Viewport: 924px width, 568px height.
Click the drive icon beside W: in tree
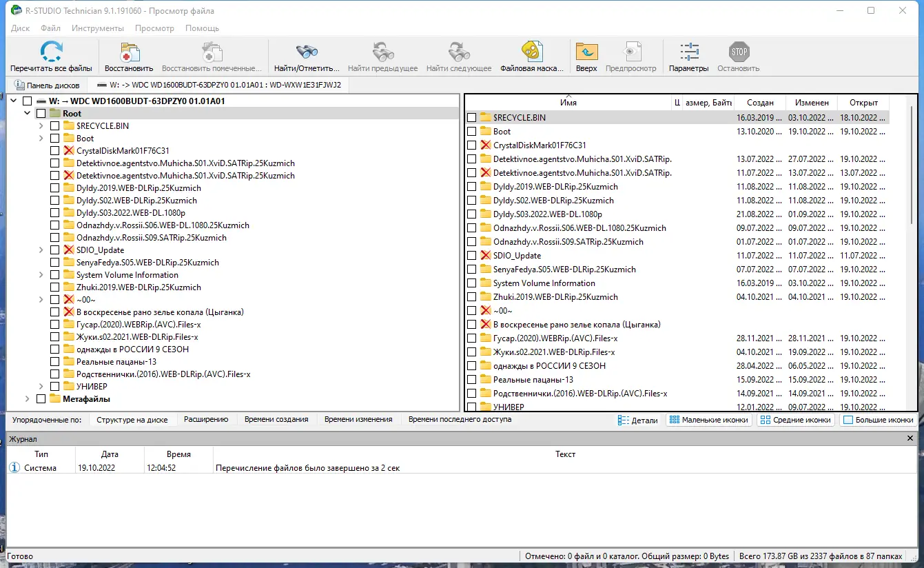[41, 101]
